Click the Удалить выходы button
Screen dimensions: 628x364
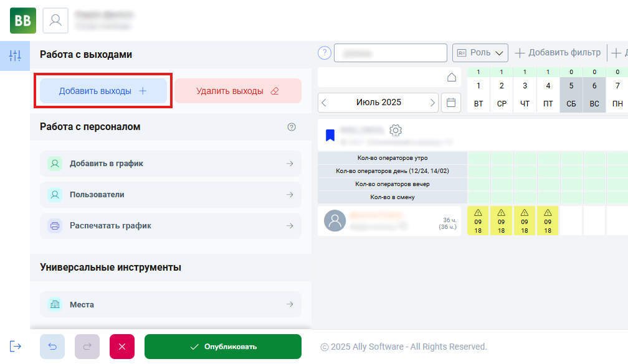(x=237, y=91)
